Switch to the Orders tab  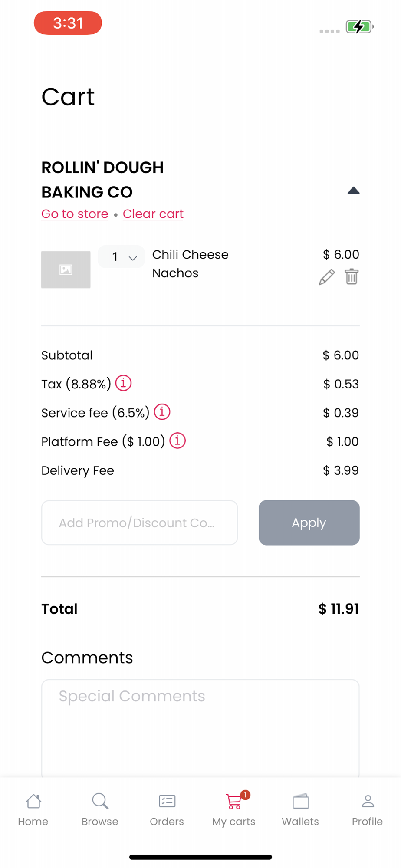coord(167,809)
